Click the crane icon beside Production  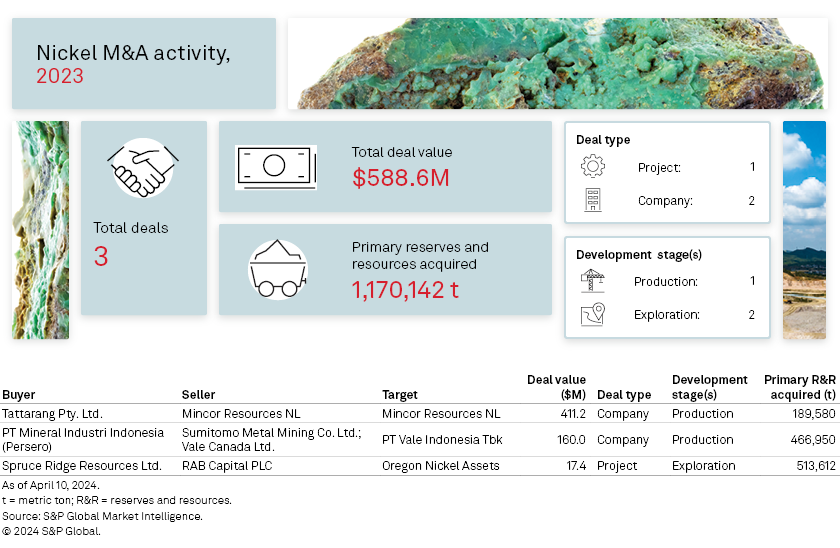point(592,281)
